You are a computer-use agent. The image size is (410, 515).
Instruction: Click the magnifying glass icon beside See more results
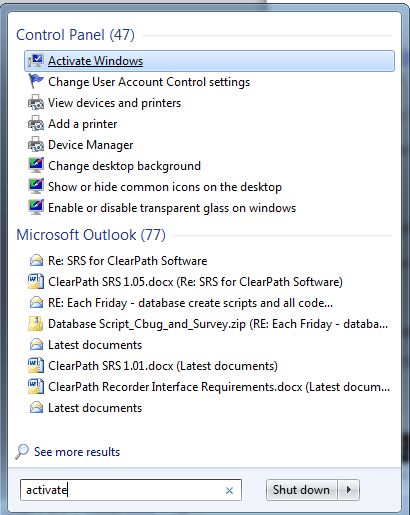coord(22,452)
